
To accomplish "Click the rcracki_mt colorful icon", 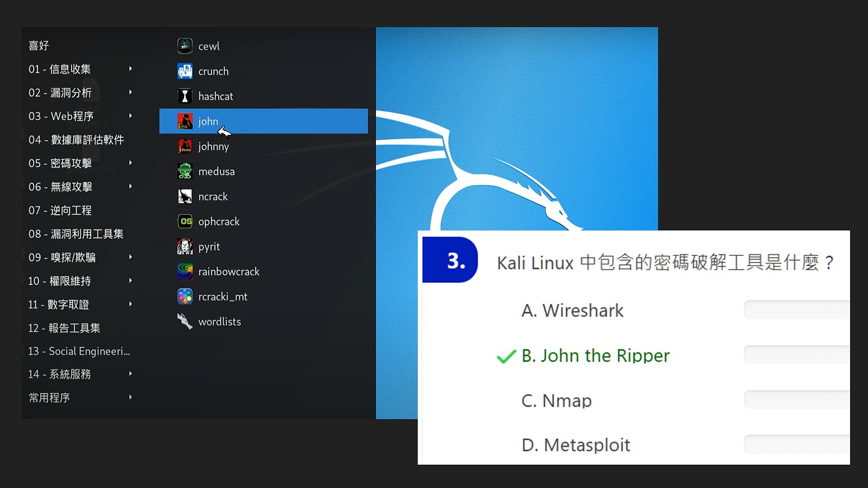I will (x=185, y=297).
